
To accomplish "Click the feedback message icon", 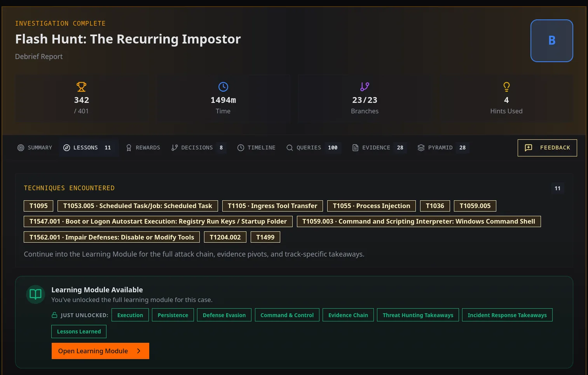I will pos(529,148).
